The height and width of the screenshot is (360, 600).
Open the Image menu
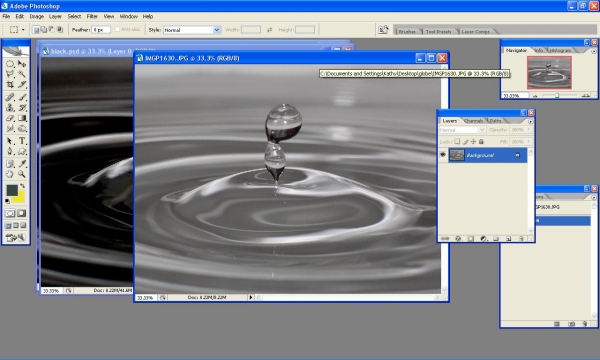point(37,16)
